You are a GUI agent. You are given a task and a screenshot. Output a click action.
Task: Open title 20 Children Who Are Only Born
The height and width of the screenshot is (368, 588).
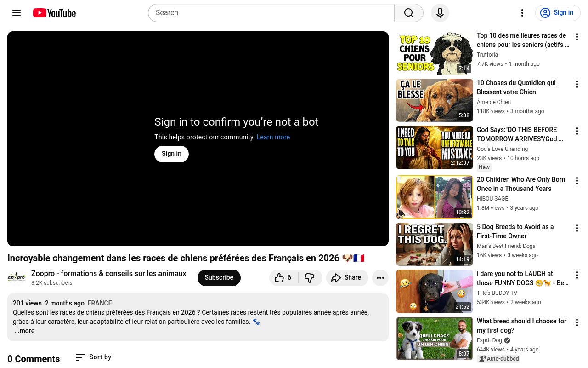tap(521, 184)
